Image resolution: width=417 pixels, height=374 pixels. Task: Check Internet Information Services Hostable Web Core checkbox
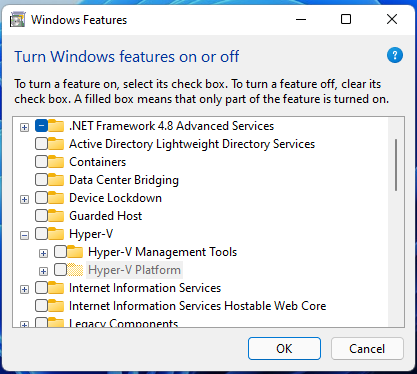click(x=41, y=306)
